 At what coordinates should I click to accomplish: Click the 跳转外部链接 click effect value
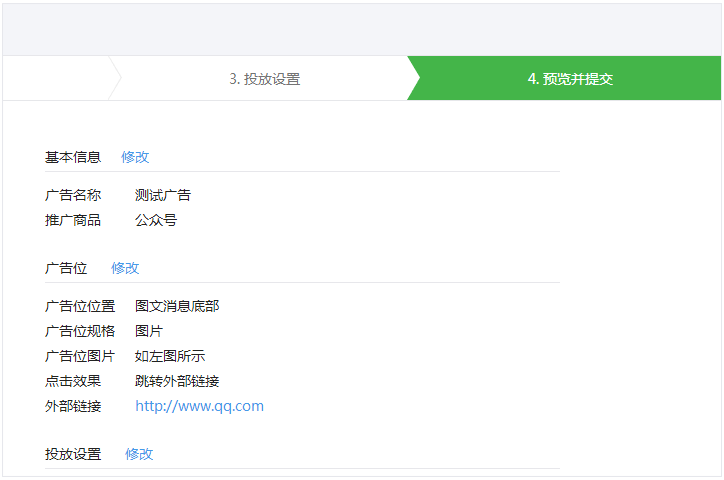coord(177,381)
